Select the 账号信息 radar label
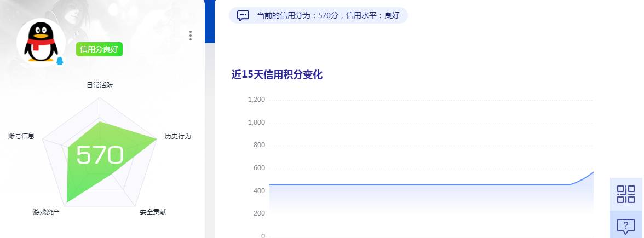 tap(21, 136)
